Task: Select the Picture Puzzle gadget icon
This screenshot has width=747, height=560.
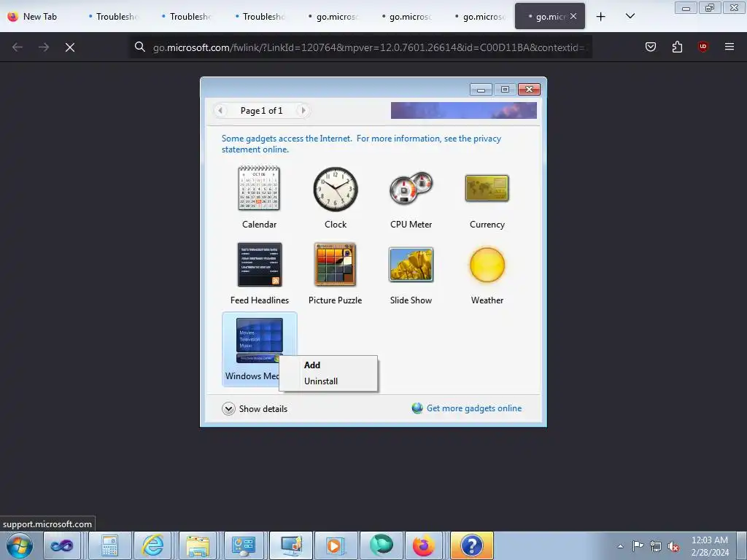Action: [x=335, y=264]
